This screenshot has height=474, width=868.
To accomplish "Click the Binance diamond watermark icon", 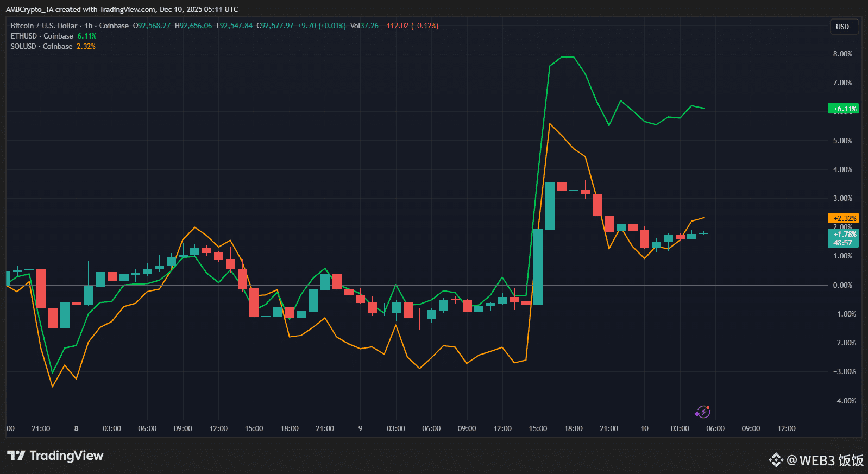I will 776,460.
